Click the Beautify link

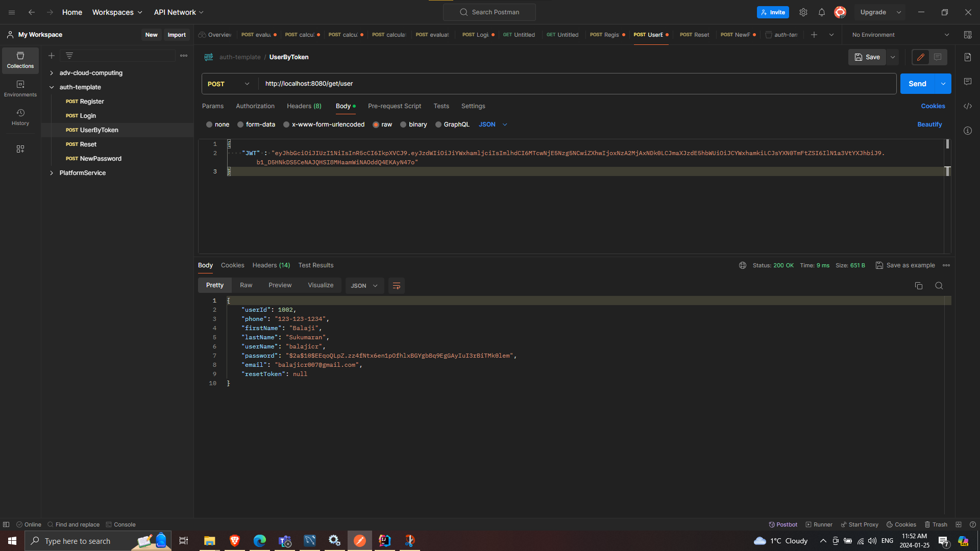pyautogui.click(x=929, y=124)
